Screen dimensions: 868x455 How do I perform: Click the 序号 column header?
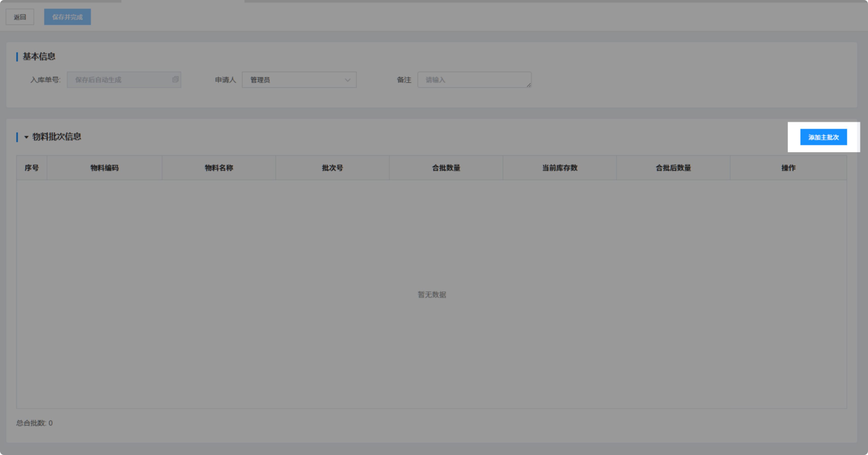pos(32,168)
